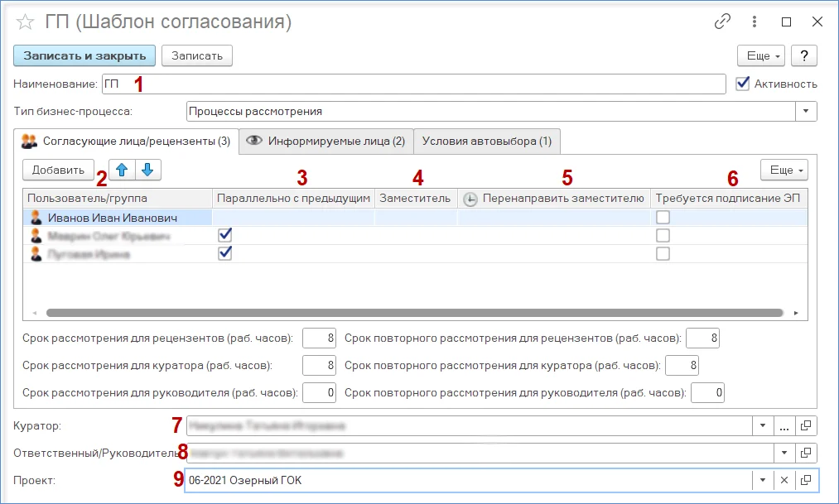The width and height of the screenshot is (839, 504).
Task: Open the Проект dropdown list
Action: 762,480
